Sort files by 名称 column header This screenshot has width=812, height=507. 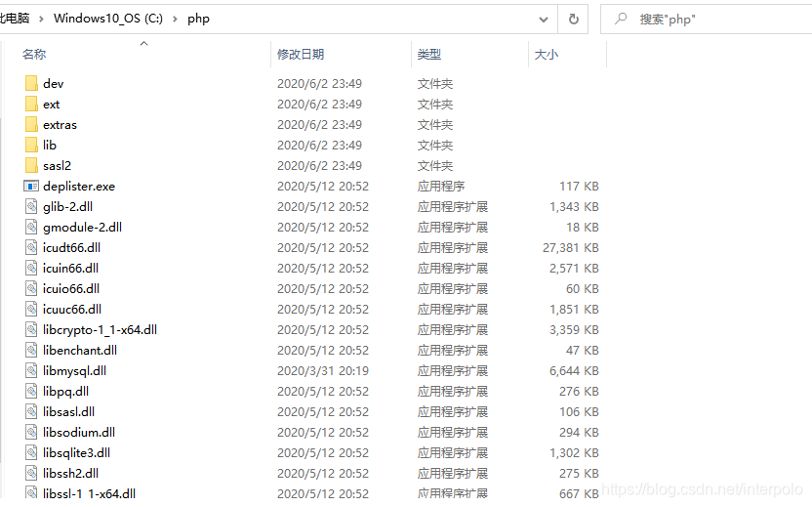pos(34,55)
